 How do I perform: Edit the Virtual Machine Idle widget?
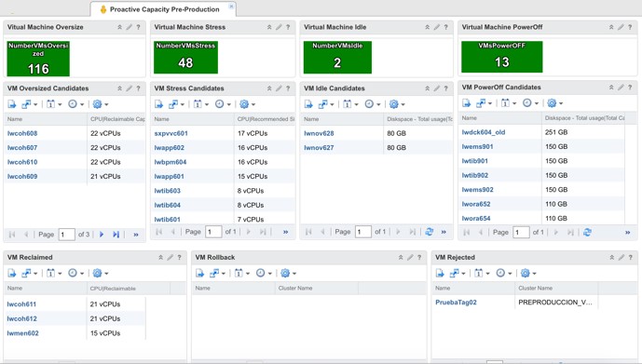pyautogui.click(x=436, y=27)
